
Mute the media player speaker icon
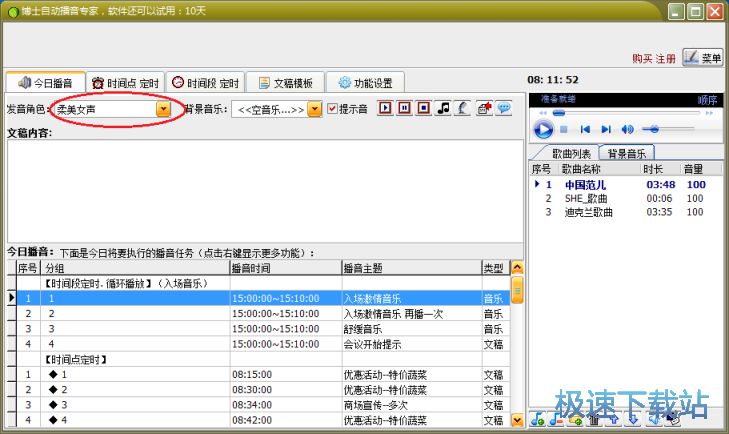(x=627, y=129)
